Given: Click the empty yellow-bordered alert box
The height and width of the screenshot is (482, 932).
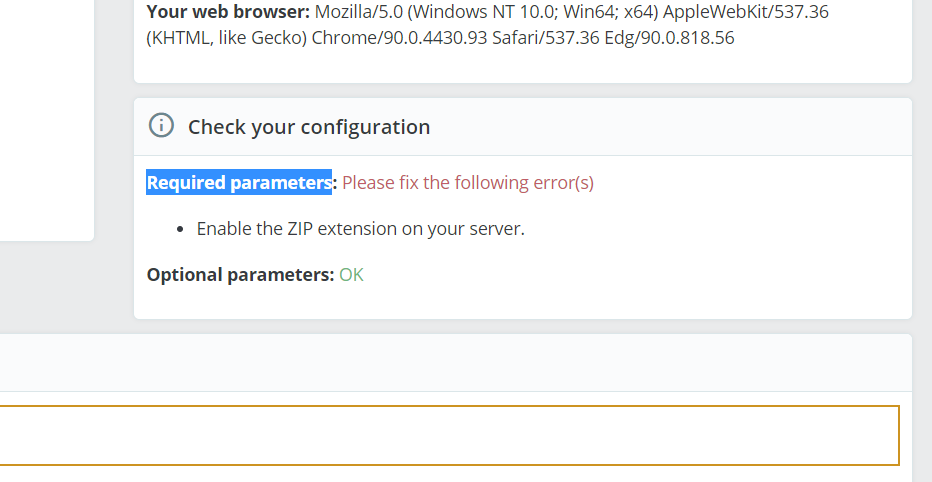Looking at the screenshot, I should (x=450, y=435).
